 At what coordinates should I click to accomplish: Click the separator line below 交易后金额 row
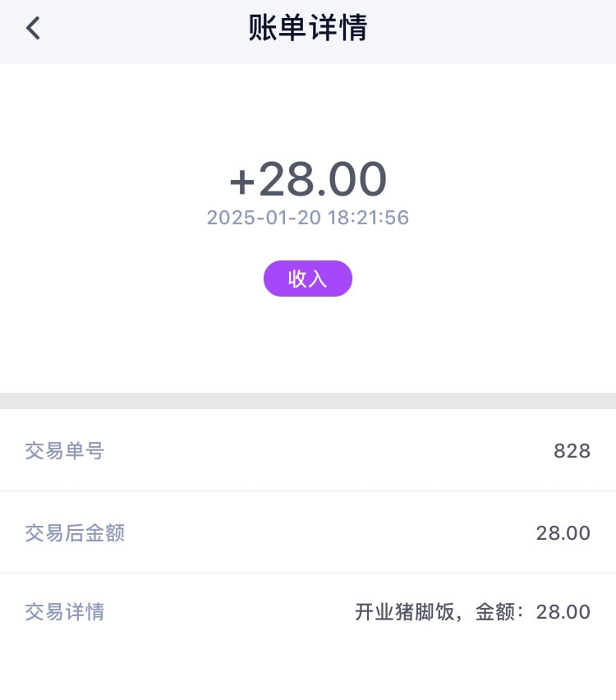(307, 573)
